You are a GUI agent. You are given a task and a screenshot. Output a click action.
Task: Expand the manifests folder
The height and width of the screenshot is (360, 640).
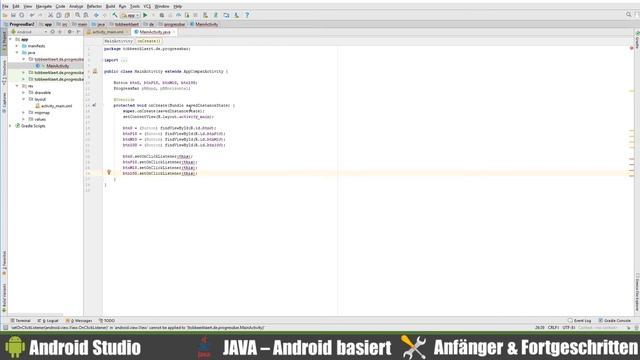(x=17, y=46)
